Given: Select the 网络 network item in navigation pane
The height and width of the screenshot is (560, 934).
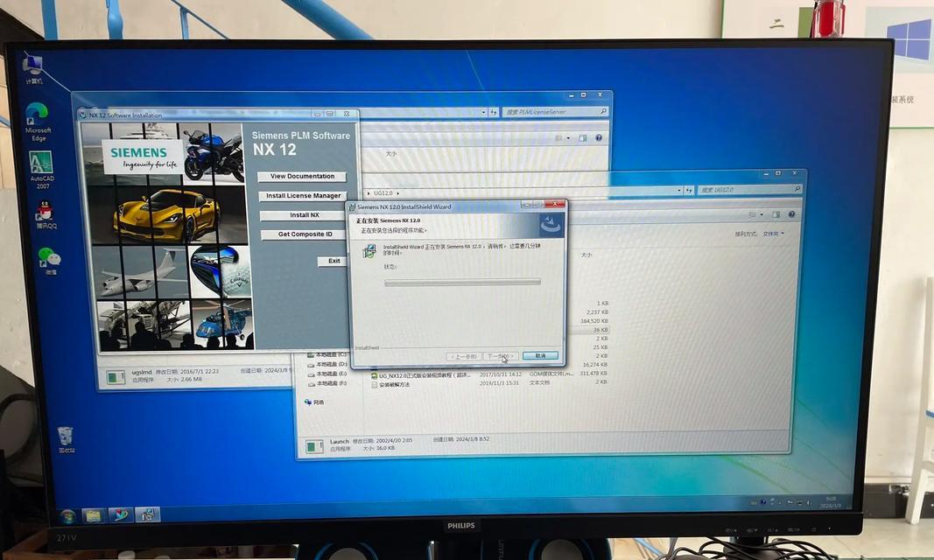Looking at the screenshot, I should click(x=314, y=402).
